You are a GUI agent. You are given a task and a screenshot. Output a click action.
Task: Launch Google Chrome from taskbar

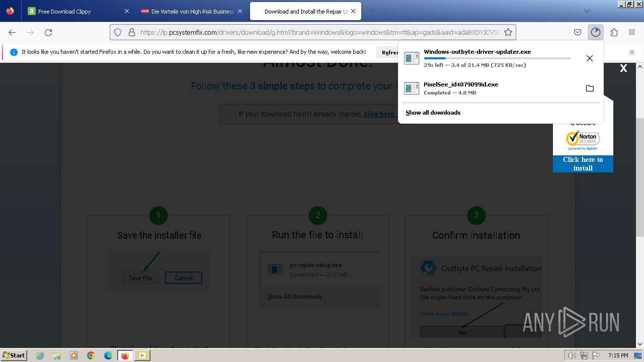click(91, 355)
